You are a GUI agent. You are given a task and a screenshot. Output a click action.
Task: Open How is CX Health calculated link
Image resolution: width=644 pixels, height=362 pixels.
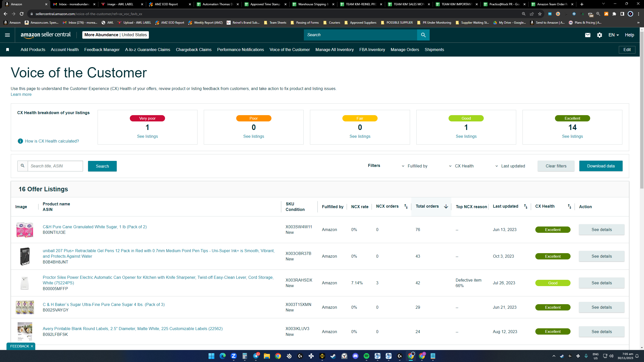[x=52, y=141]
